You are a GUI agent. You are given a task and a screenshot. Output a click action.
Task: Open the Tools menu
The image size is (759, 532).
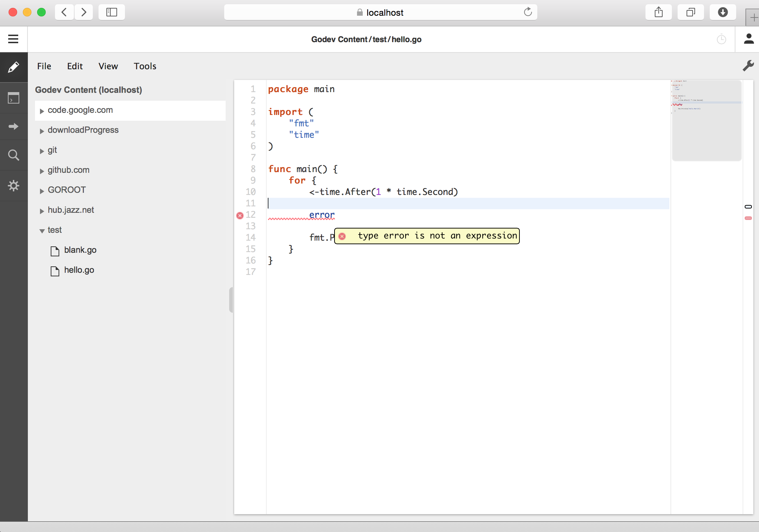click(145, 66)
